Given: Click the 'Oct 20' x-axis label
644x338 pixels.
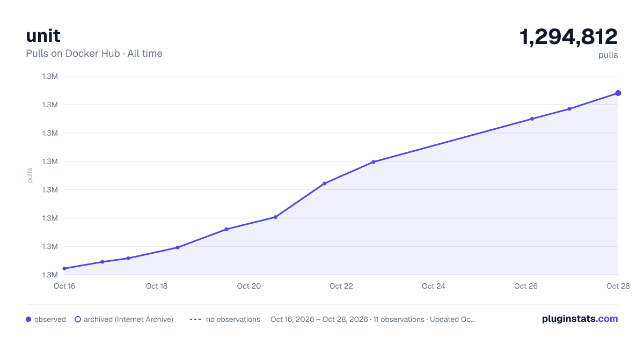Looking at the screenshot, I should [249, 286].
